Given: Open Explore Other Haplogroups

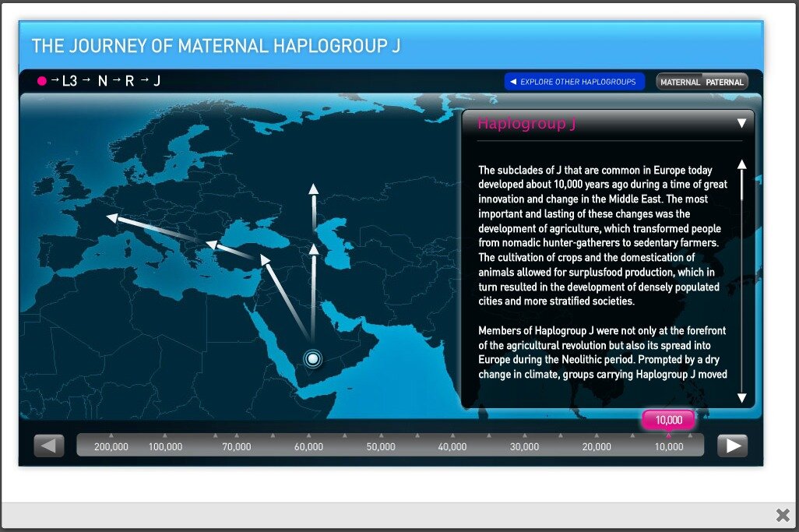Looking at the screenshot, I should pos(574,82).
